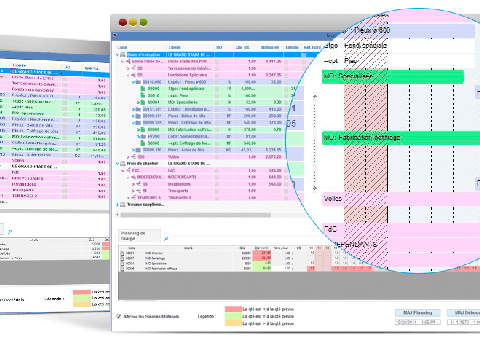Screen dimensions: 480x360
Task: Expand Pieux : Béton de site folder
Action: coord(133,116)
